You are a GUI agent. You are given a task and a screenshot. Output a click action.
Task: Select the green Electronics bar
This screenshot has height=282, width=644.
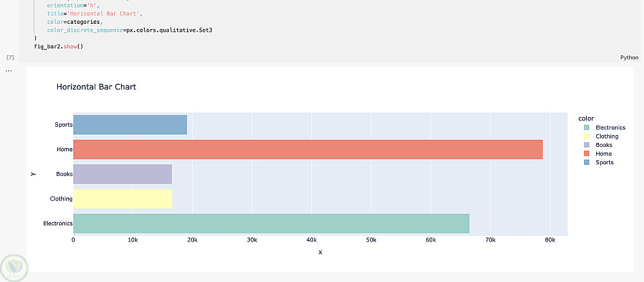pyautogui.click(x=271, y=223)
